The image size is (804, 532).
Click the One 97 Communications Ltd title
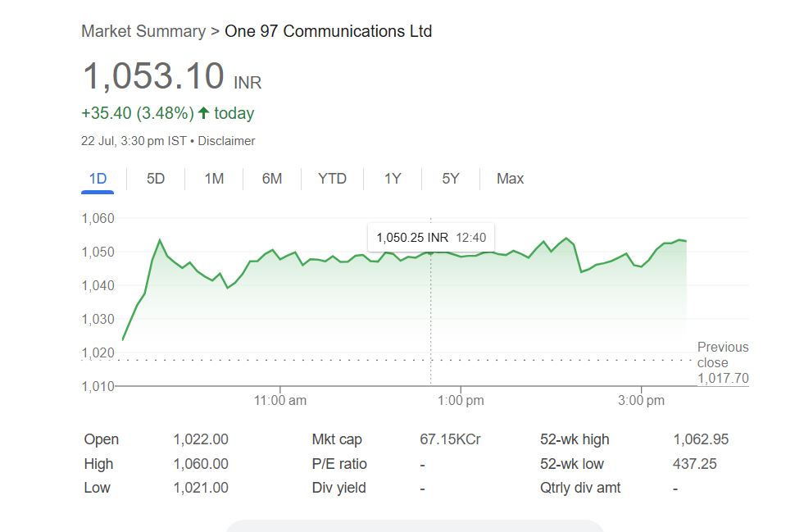point(328,32)
